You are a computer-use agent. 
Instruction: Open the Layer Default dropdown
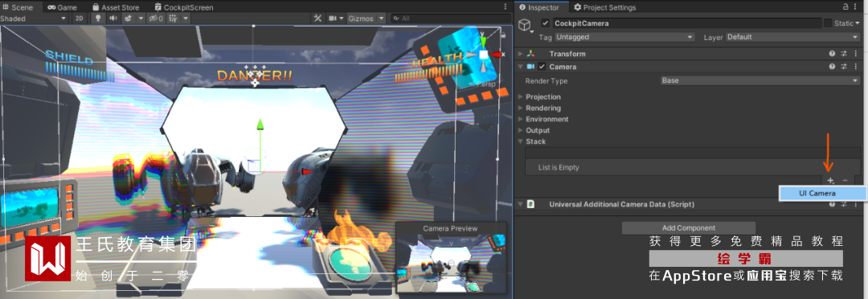click(792, 37)
